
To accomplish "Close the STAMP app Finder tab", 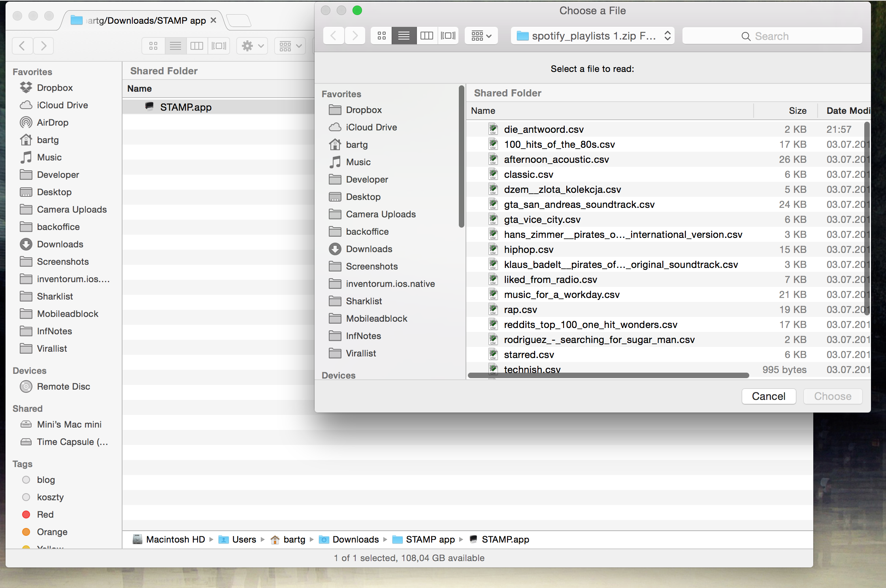I will 213,20.
